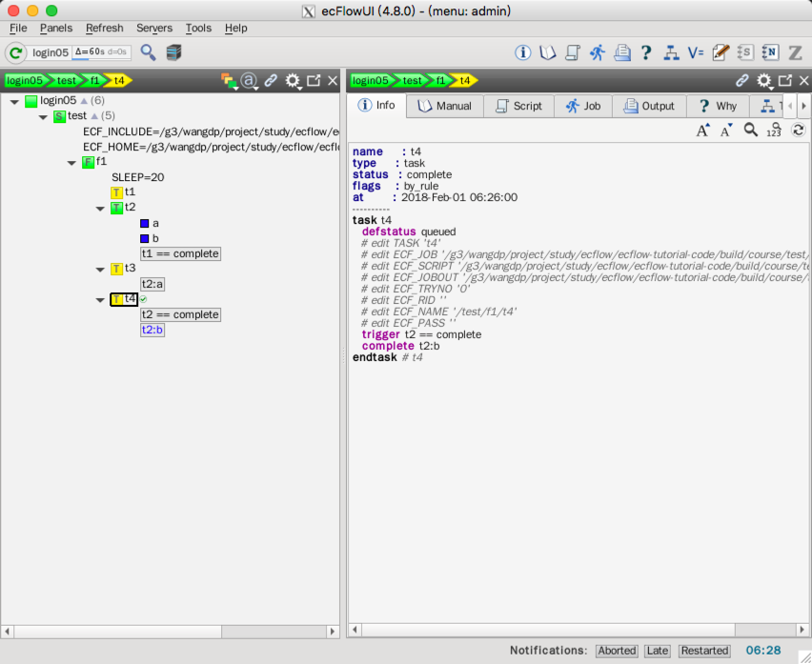The width and height of the screenshot is (812, 664).
Task: Click tree panel link icon
Action: [x=271, y=81]
